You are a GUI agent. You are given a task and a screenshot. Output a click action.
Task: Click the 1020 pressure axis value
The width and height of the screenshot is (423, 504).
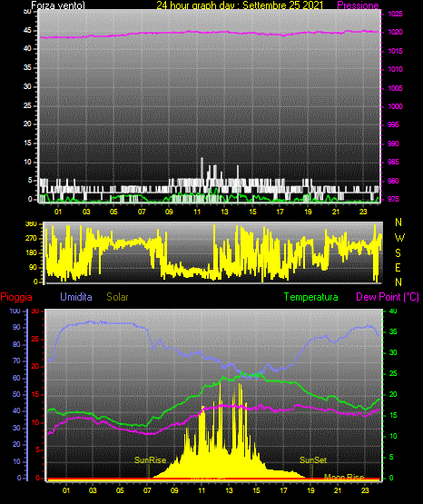click(395, 32)
